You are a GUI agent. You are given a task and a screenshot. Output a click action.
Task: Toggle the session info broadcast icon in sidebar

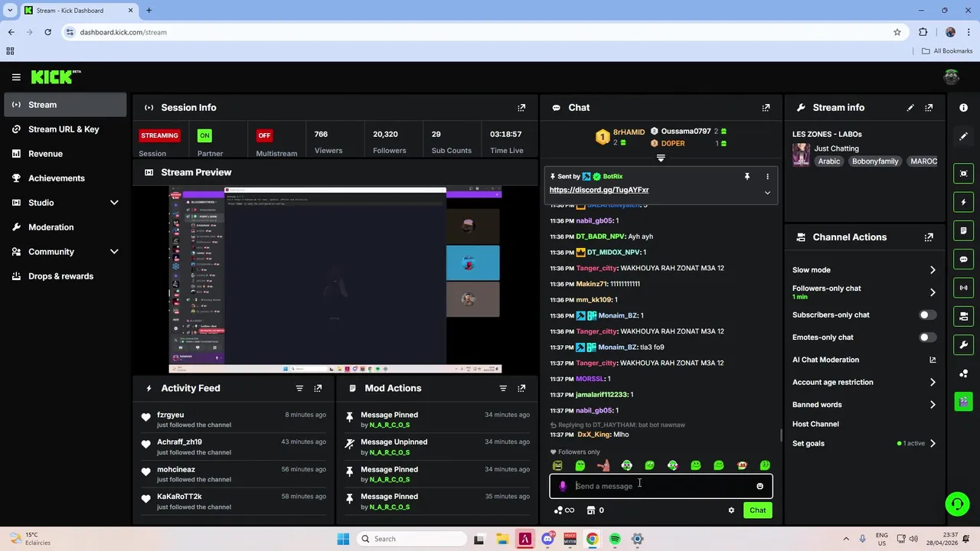[x=963, y=288]
